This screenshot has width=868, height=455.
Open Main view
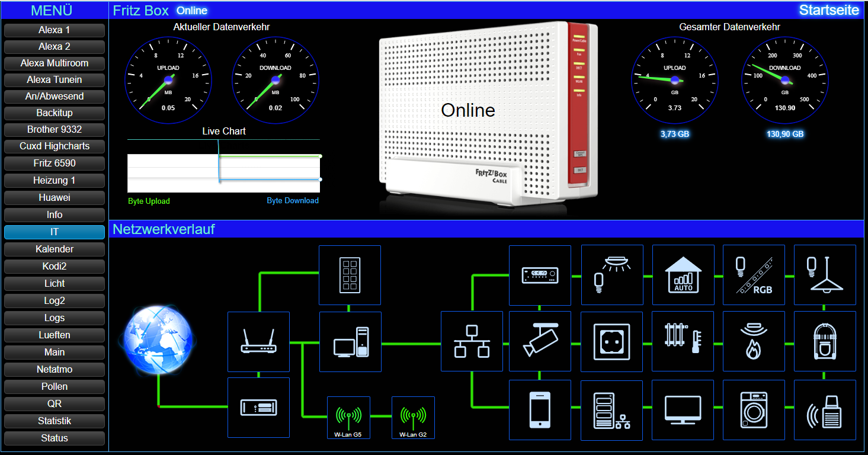coord(55,352)
